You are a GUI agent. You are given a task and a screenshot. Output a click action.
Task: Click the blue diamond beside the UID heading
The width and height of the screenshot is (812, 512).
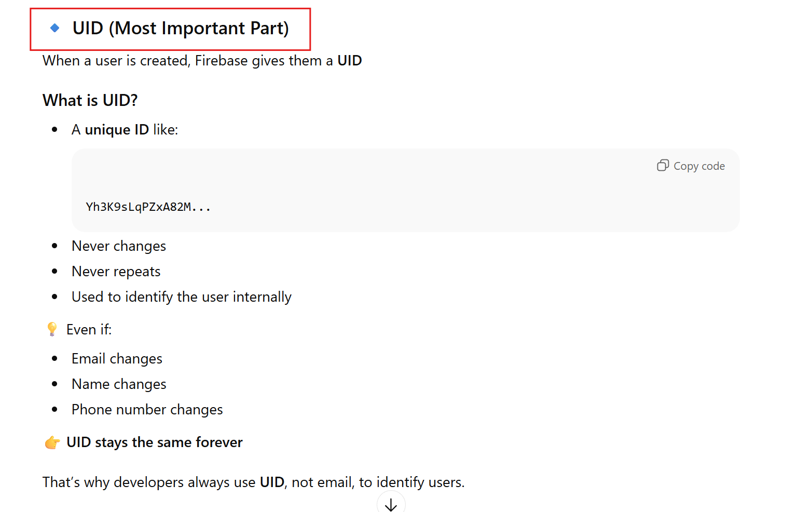[55, 28]
